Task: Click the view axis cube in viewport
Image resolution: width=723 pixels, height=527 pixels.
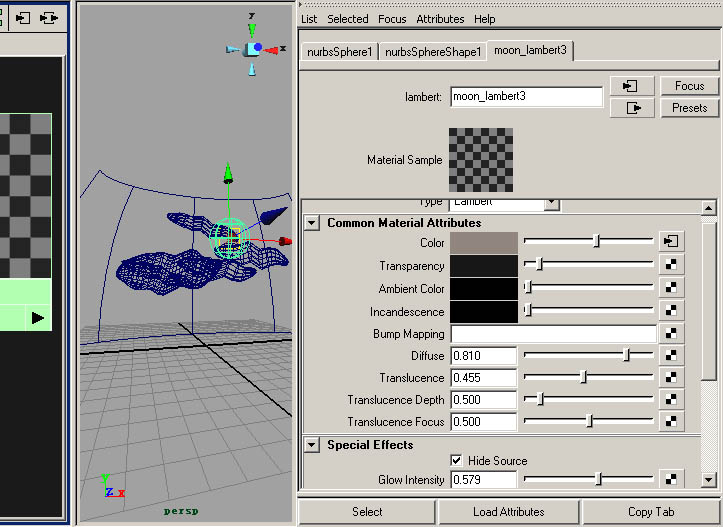Action: [253, 48]
